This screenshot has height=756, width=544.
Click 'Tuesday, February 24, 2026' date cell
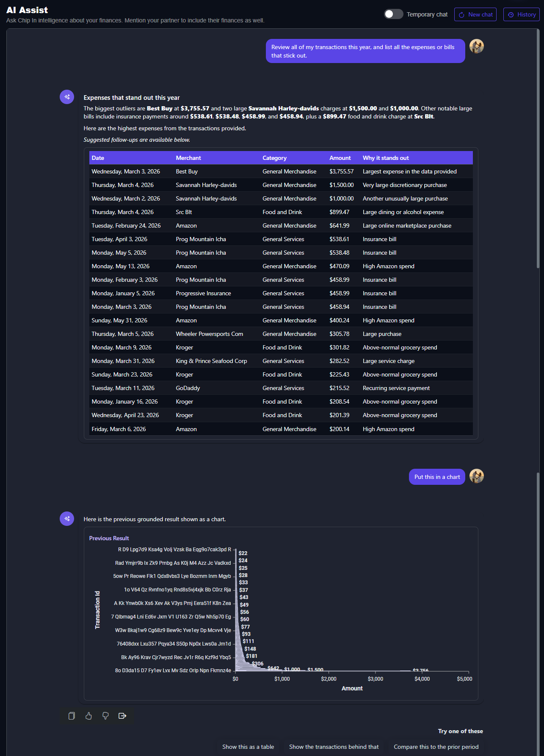click(x=126, y=225)
